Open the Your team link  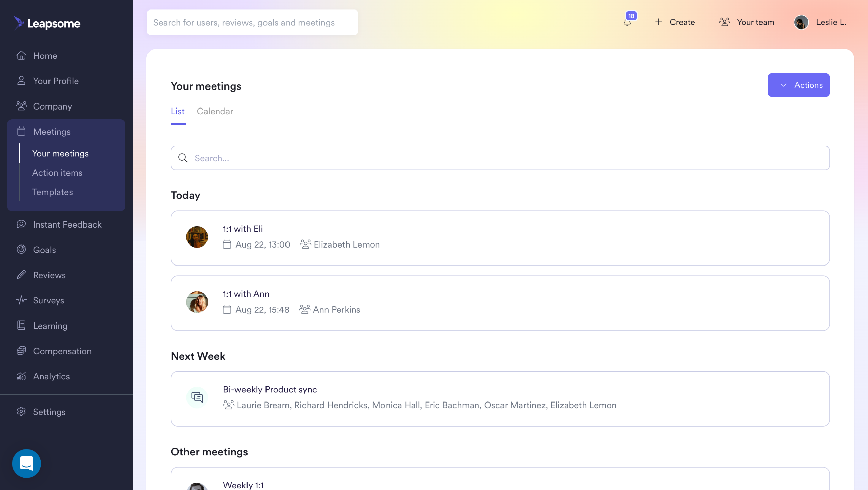(747, 22)
